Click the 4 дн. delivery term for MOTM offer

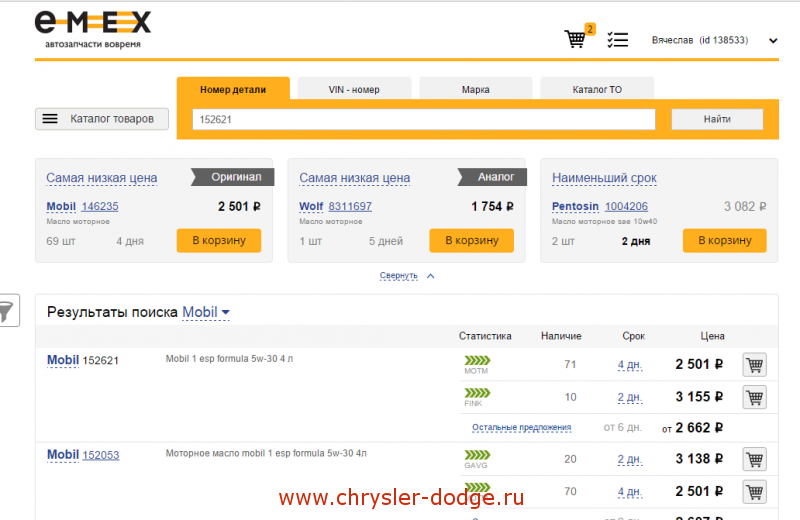click(x=630, y=365)
